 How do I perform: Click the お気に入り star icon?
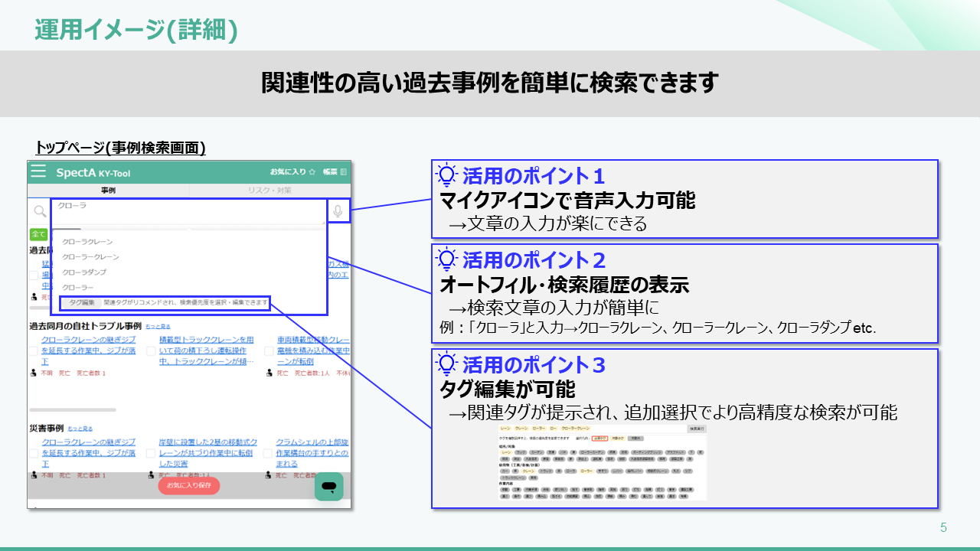coord(312,172)
